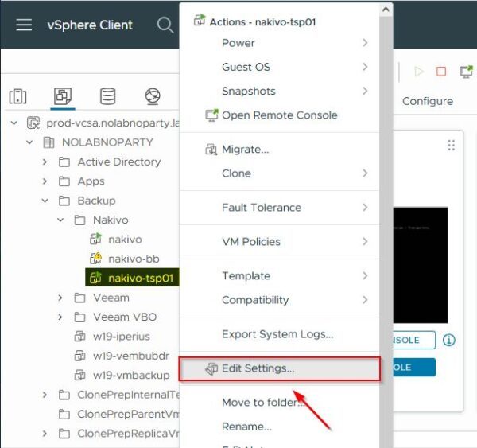This screenshot has width=477, height=448.
Task: Click the nakivo-bb warning VM icon
Action: pyautogui.click(x=96, y=259)
